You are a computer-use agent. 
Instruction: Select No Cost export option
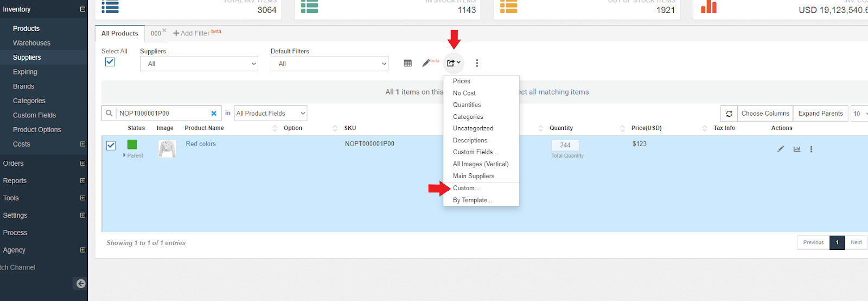[x=481, y=93]
